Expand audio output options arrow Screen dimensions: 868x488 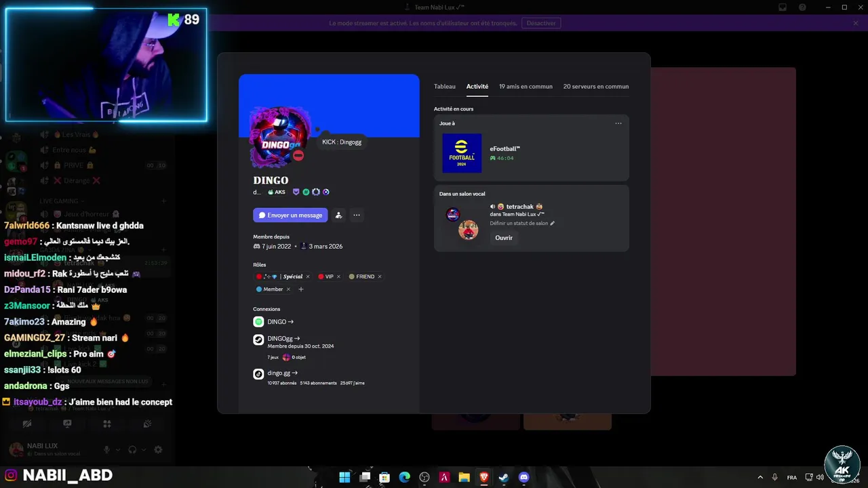pyautogui.click(x=144, y=449)
